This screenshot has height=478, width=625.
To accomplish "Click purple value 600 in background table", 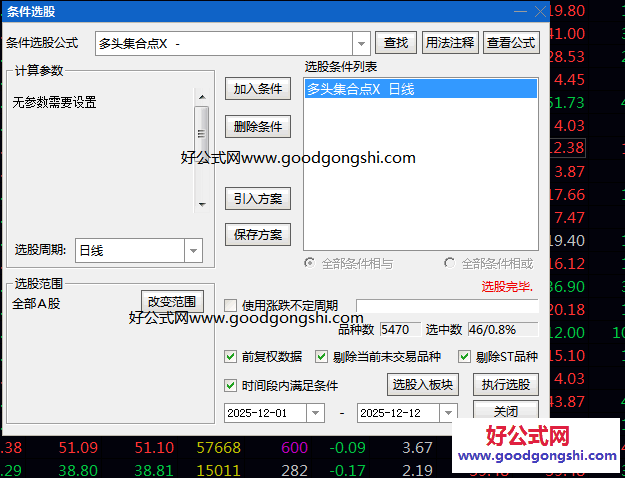I will [x=294, y=448].
